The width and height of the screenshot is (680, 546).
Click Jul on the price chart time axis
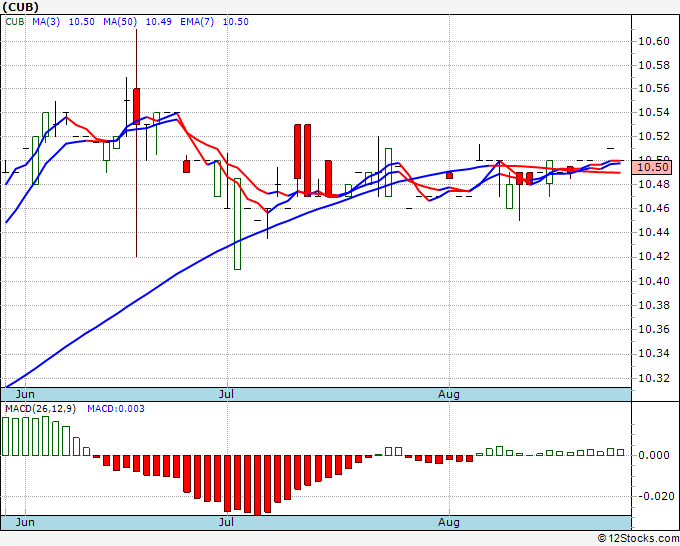click(226, 394)
